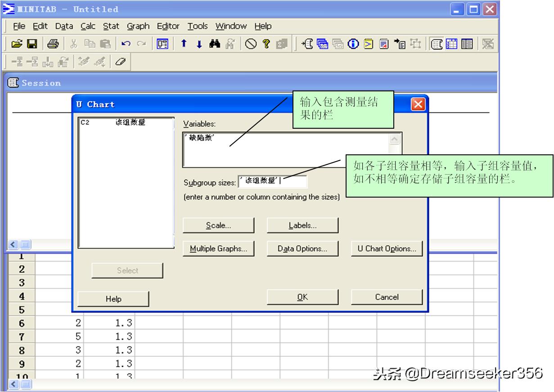The image size is (554, 392).
Task: Open the Stat menu
Action: tap(110, 26)
